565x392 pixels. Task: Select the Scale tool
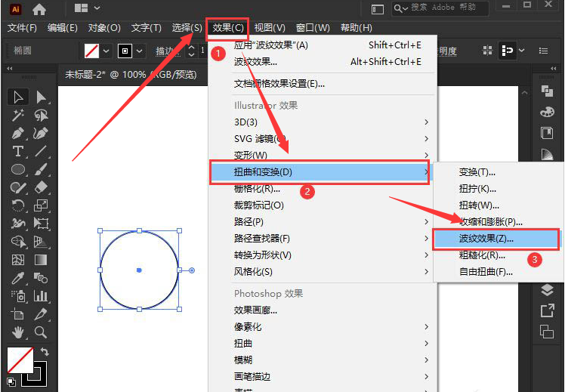tap(41, 205)
